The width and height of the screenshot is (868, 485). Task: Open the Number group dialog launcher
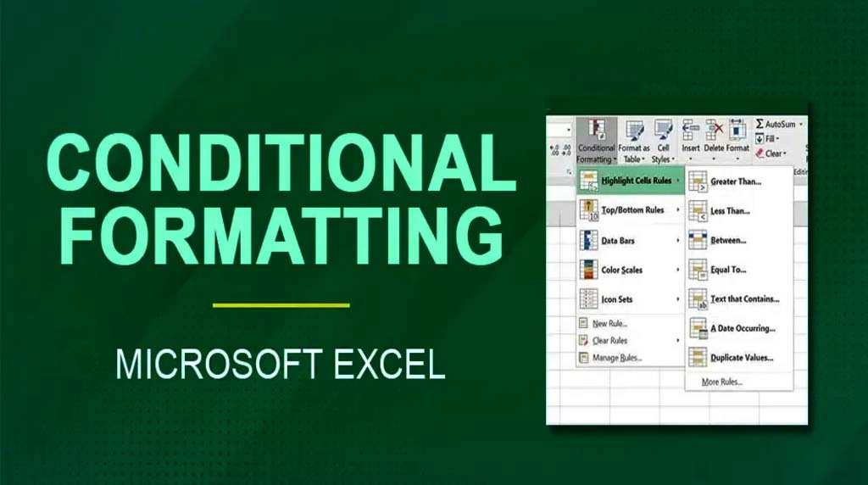coord(569,172)
